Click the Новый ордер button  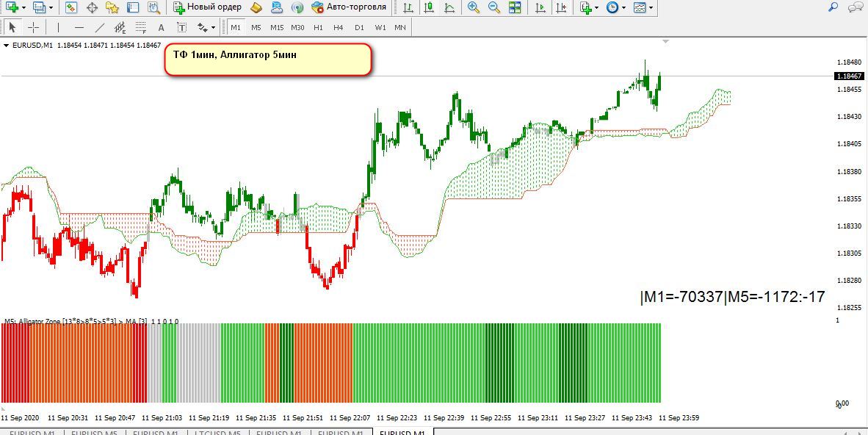pos(208,7)
